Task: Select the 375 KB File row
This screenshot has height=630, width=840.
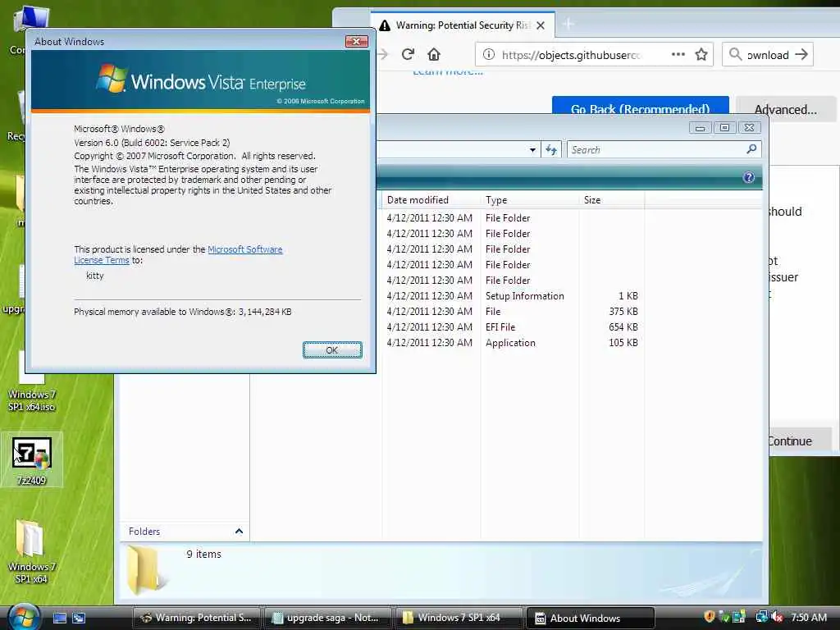Action: (x=512, y=311)
